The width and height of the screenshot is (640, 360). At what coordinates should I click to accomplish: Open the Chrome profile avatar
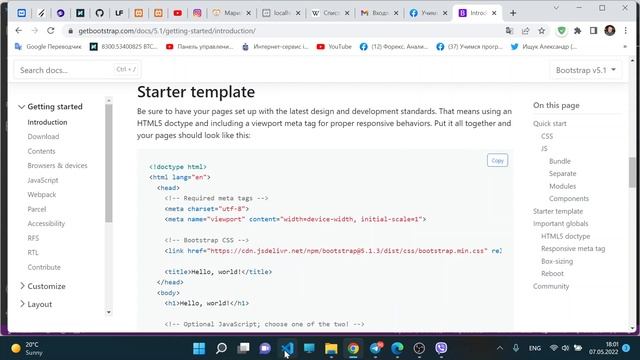pyautogui.click(x=610, y=31)
